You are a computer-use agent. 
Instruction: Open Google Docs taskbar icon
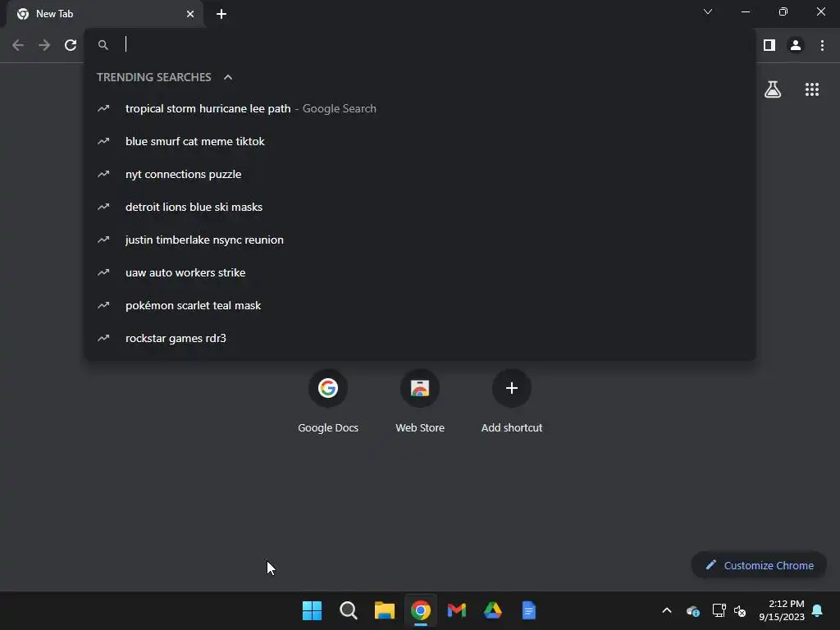click(529, 610)
